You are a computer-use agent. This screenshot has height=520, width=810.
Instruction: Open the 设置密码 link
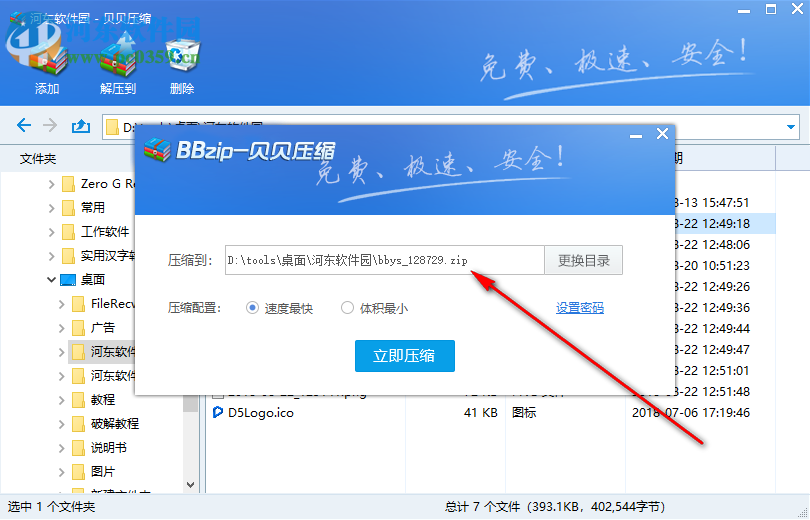tap(580, 308)
